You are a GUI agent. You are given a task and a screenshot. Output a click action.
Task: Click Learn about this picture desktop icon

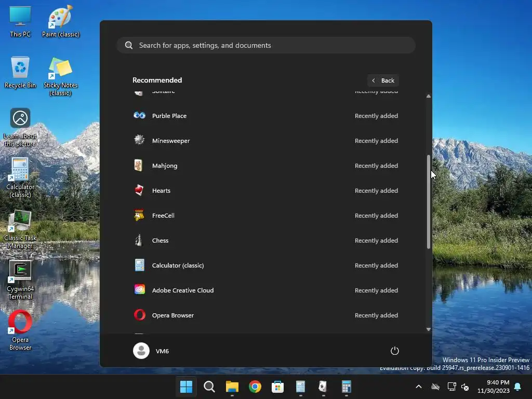[x=20, y=128]
